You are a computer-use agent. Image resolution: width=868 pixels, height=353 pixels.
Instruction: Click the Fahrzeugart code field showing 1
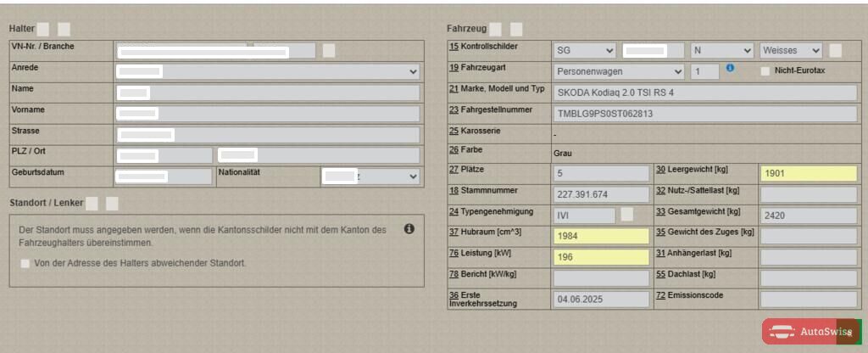click(704, 71)
